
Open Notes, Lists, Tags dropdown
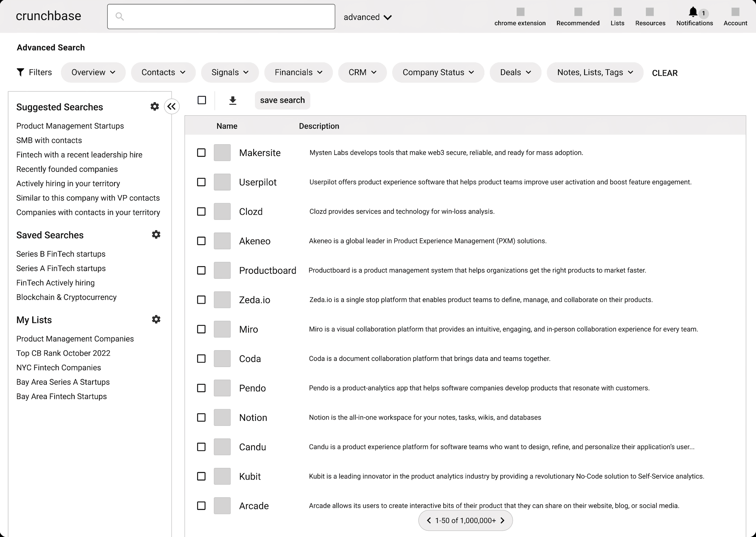pos(595,72)
